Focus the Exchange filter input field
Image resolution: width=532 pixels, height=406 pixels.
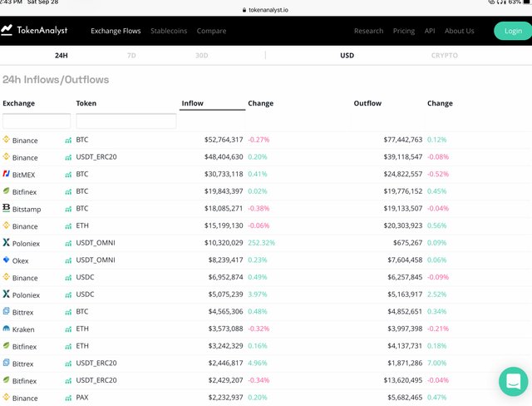coord(37,121)
